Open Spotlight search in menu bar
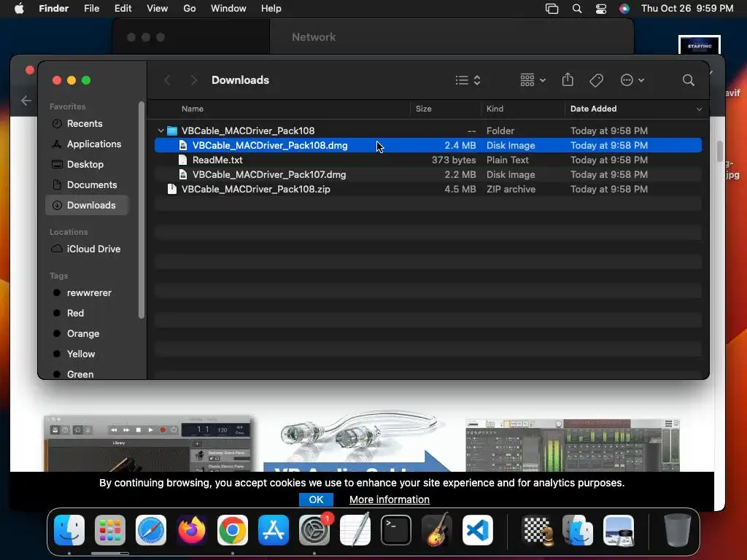Image resolution: width=747 pixels, height=560 pixels. coord(577,9)
